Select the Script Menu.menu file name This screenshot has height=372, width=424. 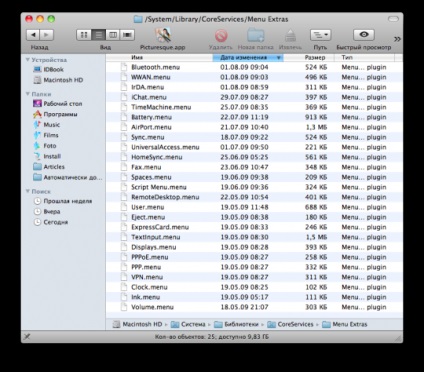coord(159,187)
